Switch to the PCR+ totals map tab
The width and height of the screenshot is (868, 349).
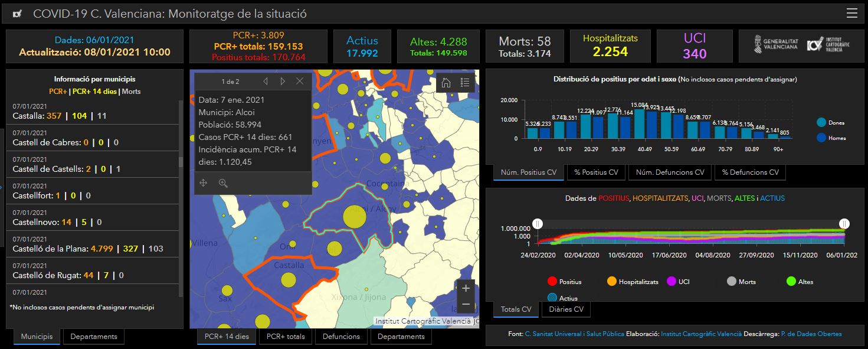pos(286,337)
